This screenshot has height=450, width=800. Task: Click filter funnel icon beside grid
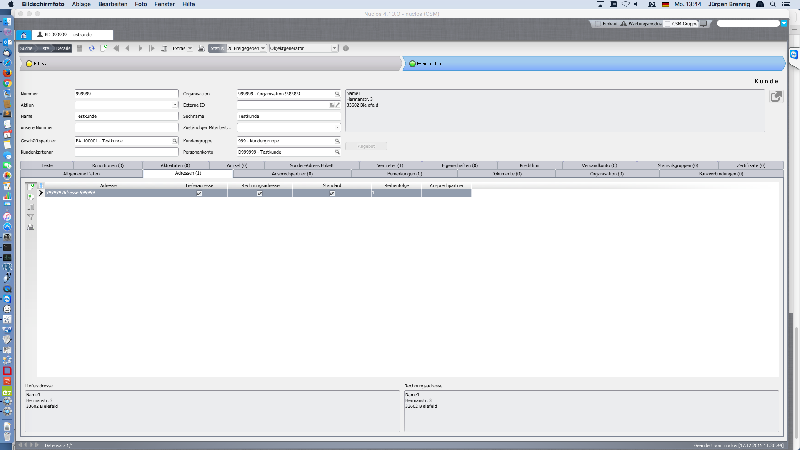click(x=31, y=217)
